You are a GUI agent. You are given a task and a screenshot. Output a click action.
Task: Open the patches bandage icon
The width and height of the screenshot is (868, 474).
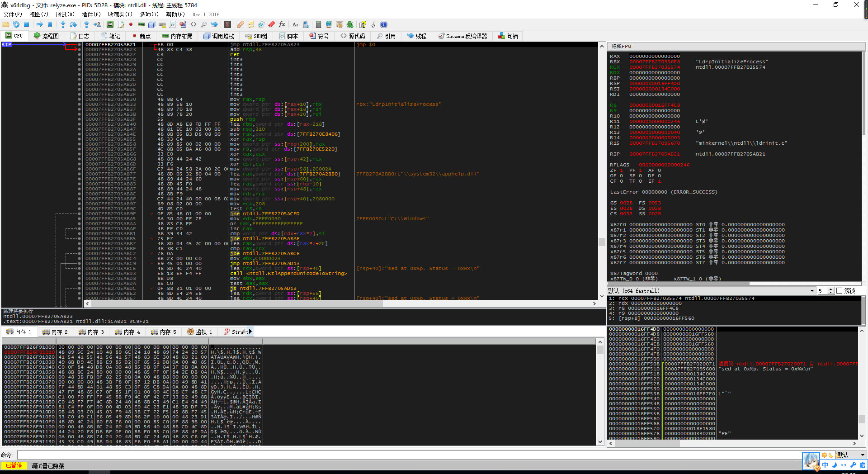241,24
